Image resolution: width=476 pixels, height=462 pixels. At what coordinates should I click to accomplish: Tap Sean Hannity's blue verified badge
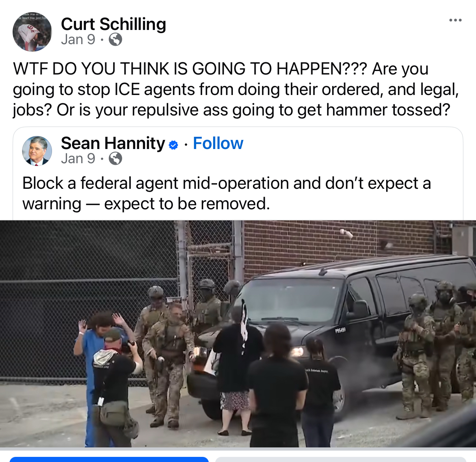pyautogui.click(x=173, y=145)
